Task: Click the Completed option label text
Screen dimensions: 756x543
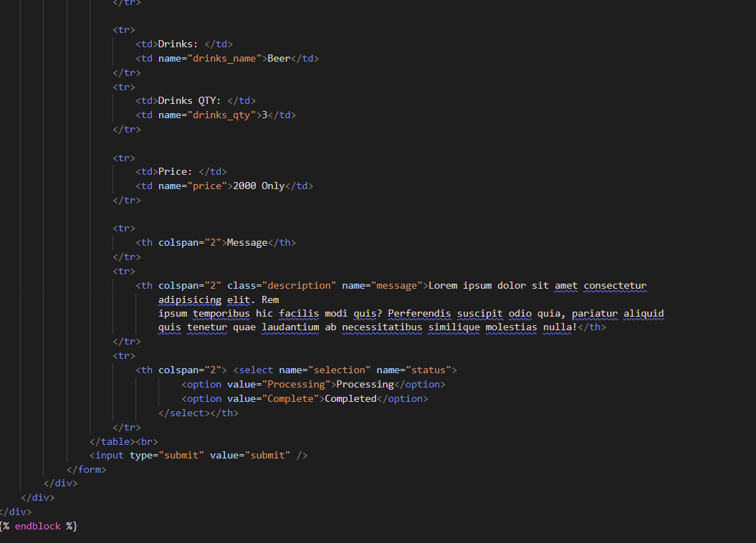Action: 350,399
